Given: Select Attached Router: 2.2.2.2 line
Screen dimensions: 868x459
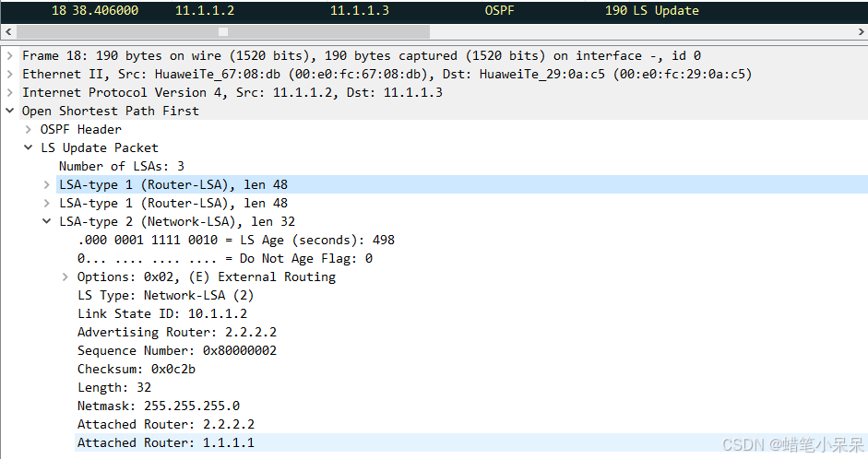Looking at the screenshot, I should tap(166, 424).
